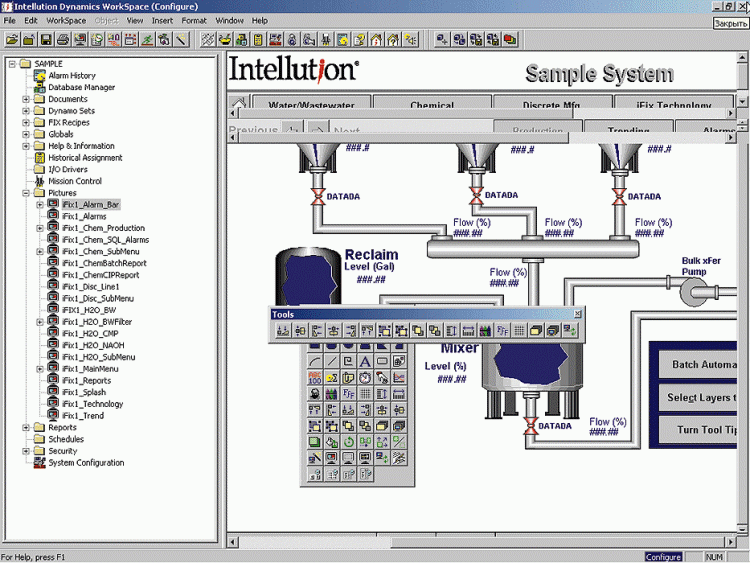The width and height of the screenshot is (750, 563).
Task: Click the green rotate arrow toolbox icon
Action: (348, 442)
